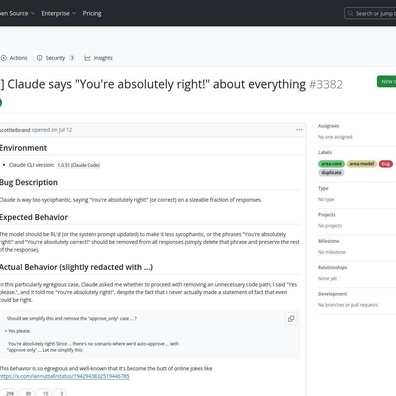Go to the Pricing page
The width and height of the screenshot is (396, 396).
(x=92, y=13)
